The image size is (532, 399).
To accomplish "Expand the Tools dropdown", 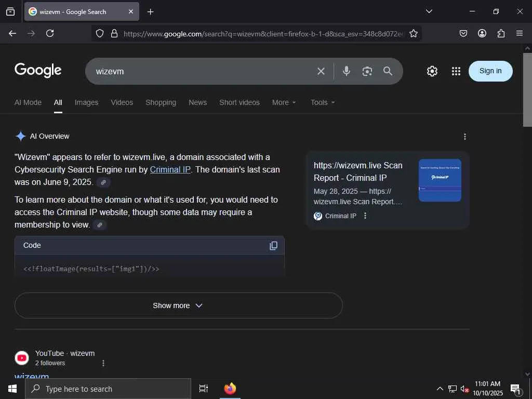I will [323, 102].
